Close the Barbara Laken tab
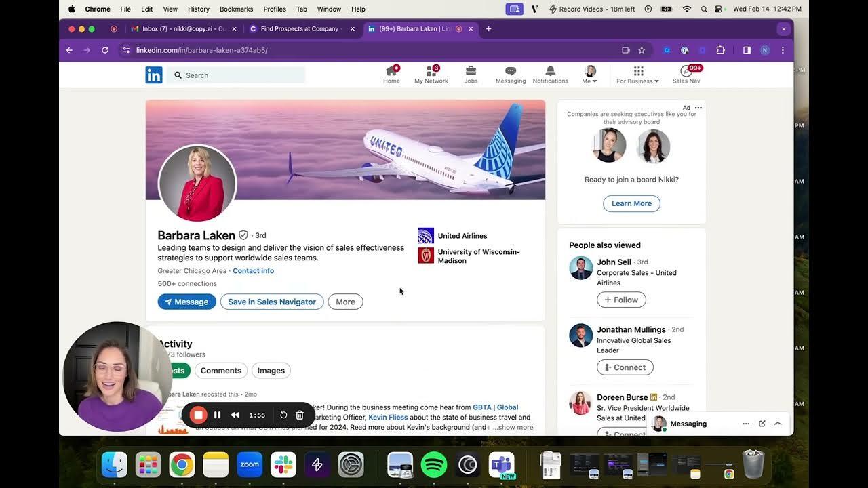Screen dimensions: 868x488 (471, 29)
